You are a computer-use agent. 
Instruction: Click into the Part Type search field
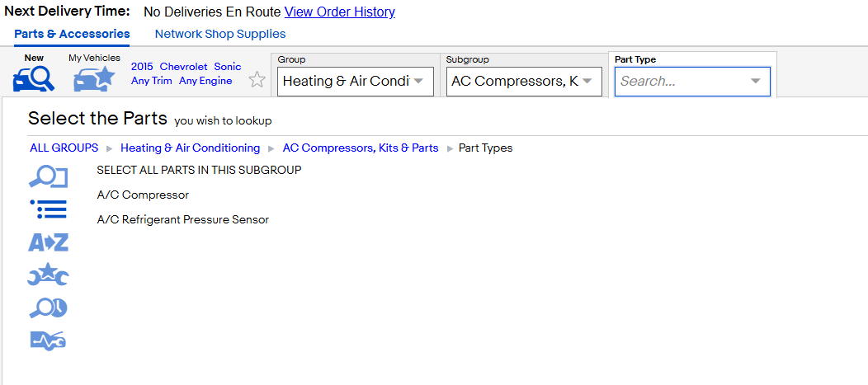(692, 82)
